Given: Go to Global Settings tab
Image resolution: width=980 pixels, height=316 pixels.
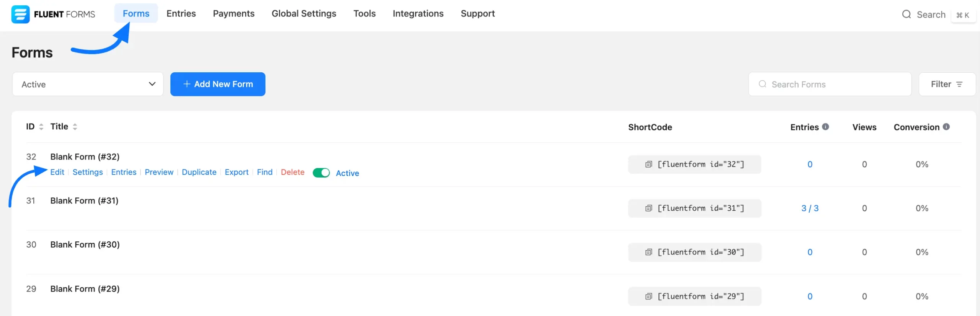Looking at the screenshot, I should [304, 14].
